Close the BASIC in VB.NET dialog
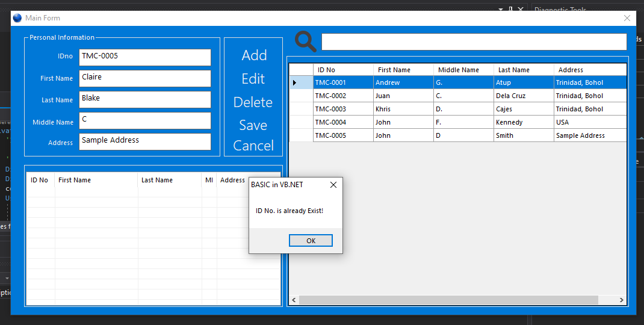This screenshot has width=644, height=325. coord(333,185)
